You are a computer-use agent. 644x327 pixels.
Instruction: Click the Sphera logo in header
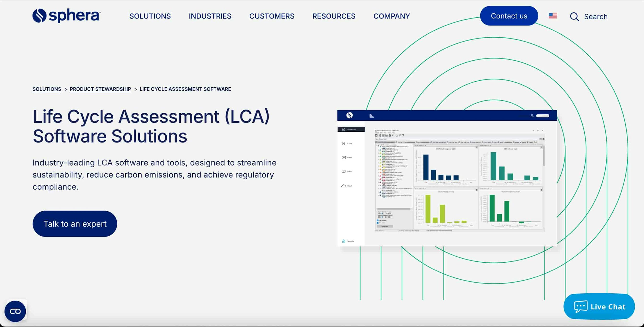click(x=66, y=16)
